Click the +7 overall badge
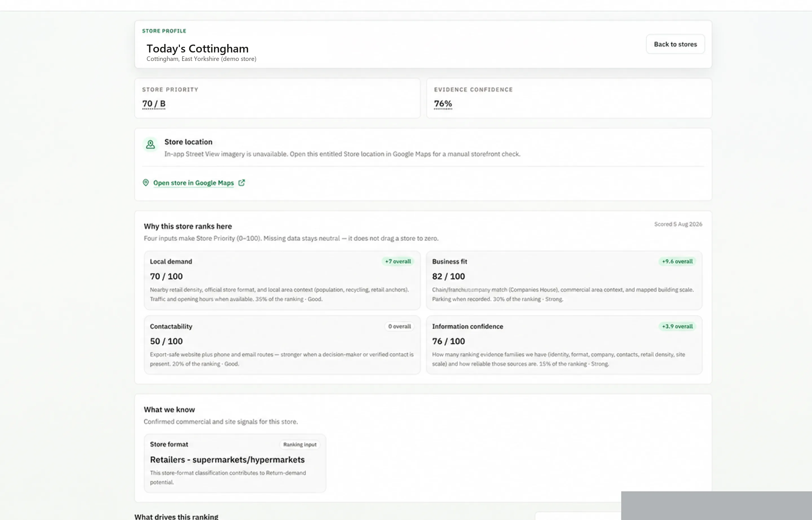Screen dimensions: 812x520 click(x=398, y=261)
